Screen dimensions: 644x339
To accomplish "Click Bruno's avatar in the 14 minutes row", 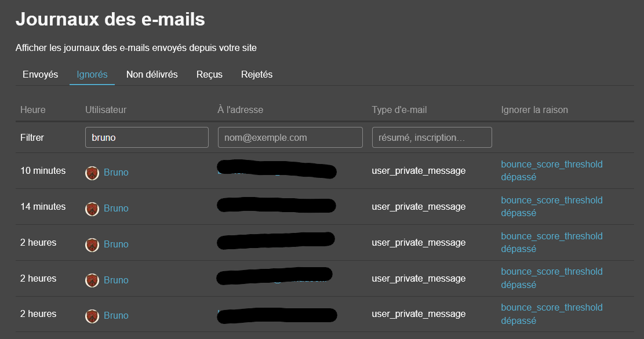I will pyautogui.click(x=92, y=209).
